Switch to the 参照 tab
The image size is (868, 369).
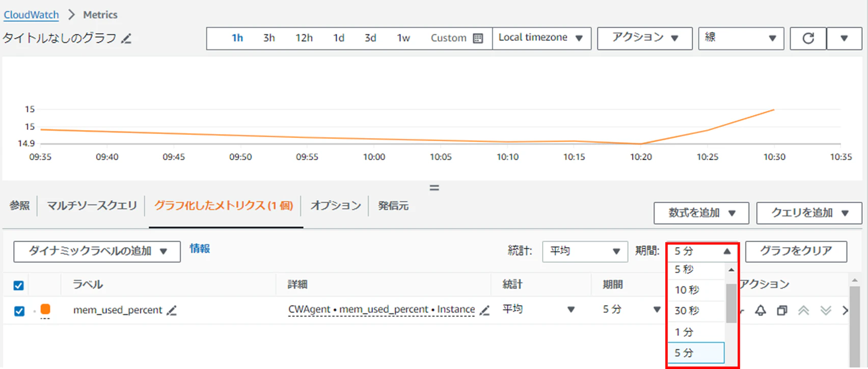[x=19, y=206]
